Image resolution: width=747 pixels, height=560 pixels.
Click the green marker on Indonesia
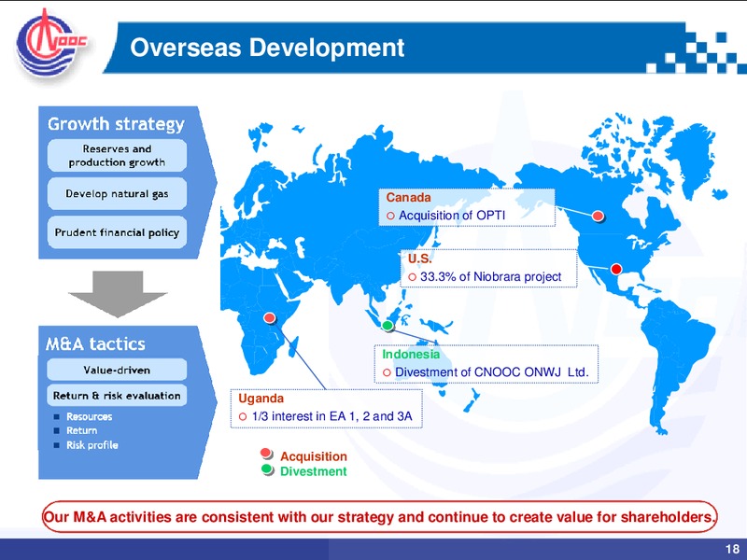pos(388,326)
